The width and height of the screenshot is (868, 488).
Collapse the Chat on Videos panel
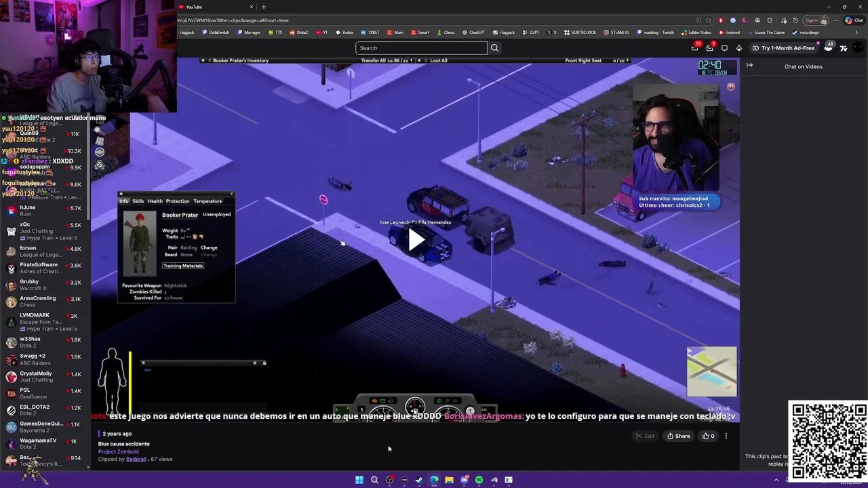click(749, 66)
